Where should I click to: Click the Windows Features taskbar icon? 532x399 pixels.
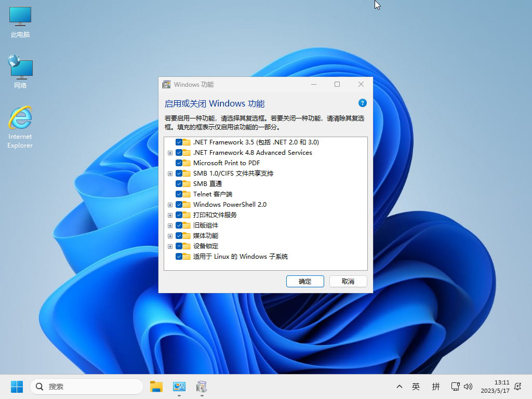coord(202,387)
